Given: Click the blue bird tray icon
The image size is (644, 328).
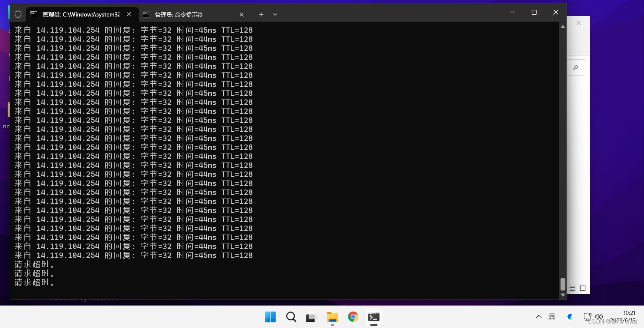Looking at the screenshot, I should pyautogui.click(x=570, y=317).
